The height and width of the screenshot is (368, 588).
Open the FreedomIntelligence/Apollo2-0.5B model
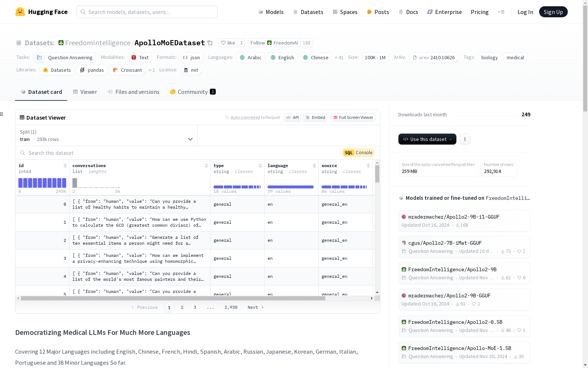point(464,326)
